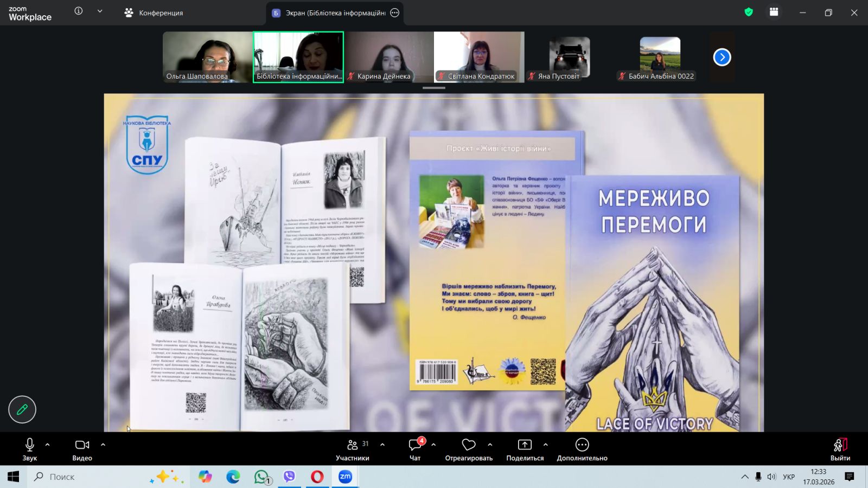Image resolution: width=868 pixels, height=488 pixels.
Task: Expand audio options arrow beside Звук
Action: [x=48, y=445]
